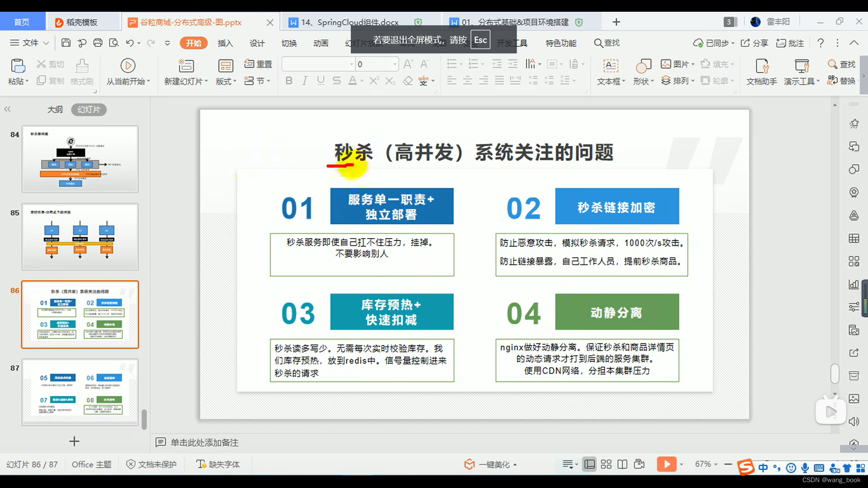Click the 一键美化 beautify button
This screenshot has width=868, height=488.
[488, 464]
